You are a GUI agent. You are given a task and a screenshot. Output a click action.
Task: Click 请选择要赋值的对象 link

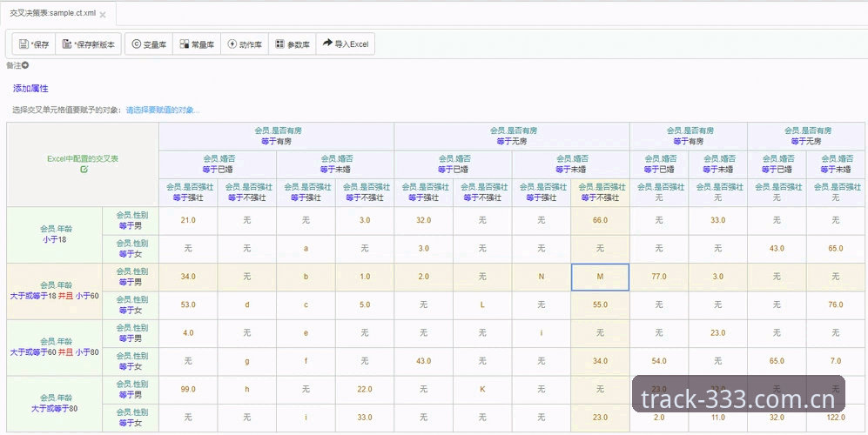[x=163, y=110]
